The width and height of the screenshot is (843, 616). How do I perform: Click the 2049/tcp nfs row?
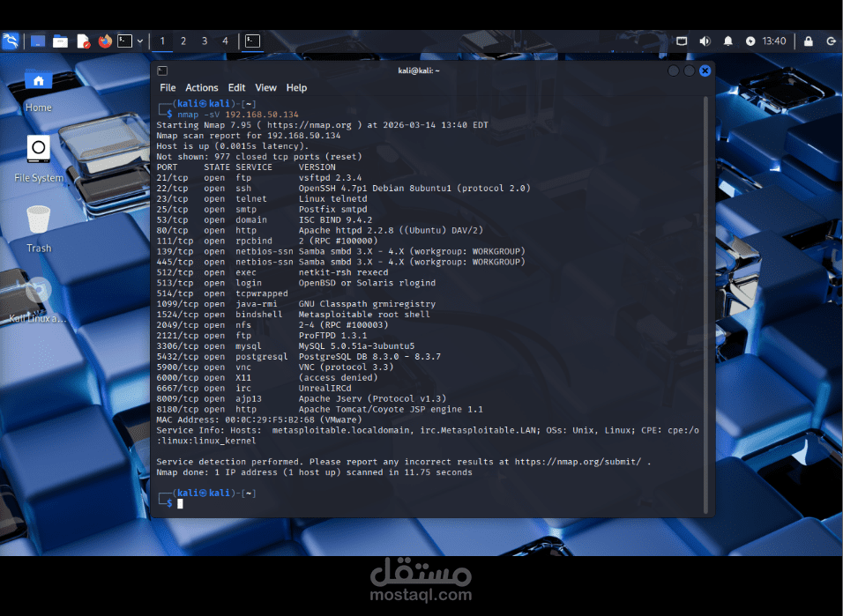point(272,325)
